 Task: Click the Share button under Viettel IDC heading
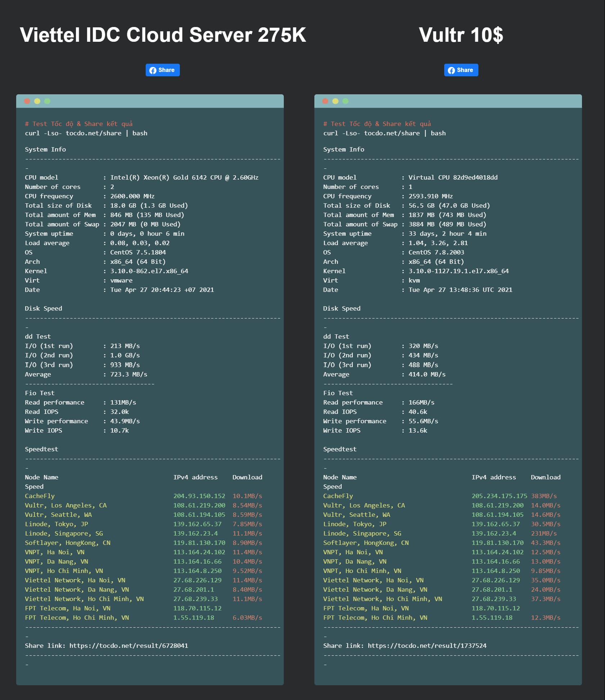pos(163,70)
